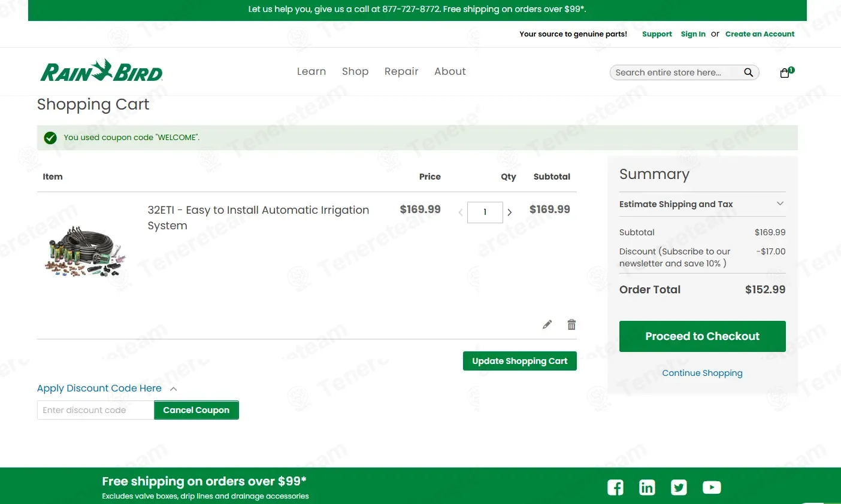Follow the Continue Shopping link
The height and width of the screenshot is (504, 841).
[702, 373]
